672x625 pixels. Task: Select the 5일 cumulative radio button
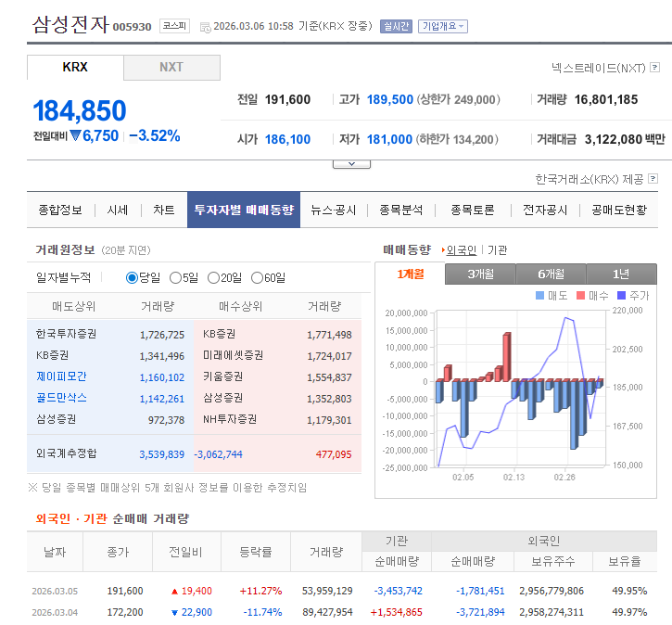point(175,277)
